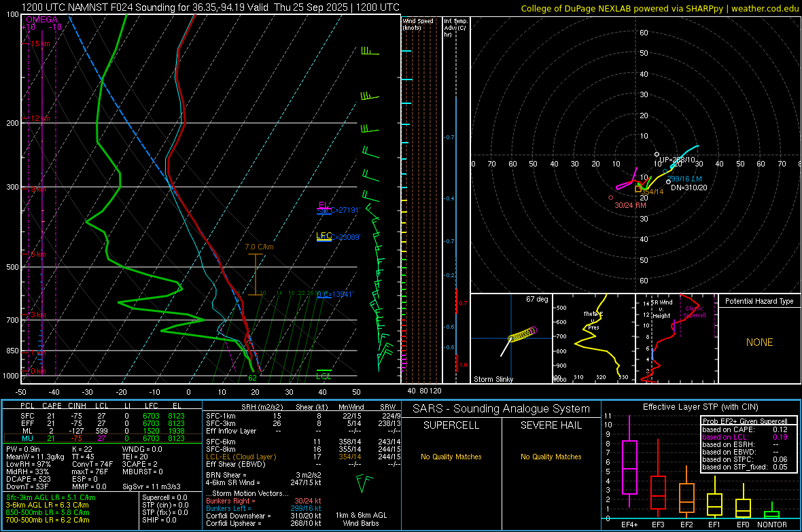
Task: Click the green 62 surface dewpoint value
Action: point(252,378)
